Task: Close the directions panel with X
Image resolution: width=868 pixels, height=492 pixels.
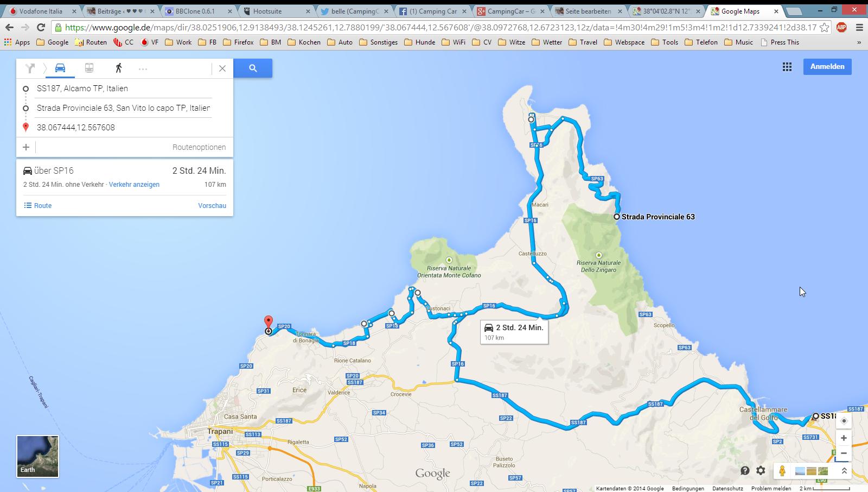Action: 222,68
